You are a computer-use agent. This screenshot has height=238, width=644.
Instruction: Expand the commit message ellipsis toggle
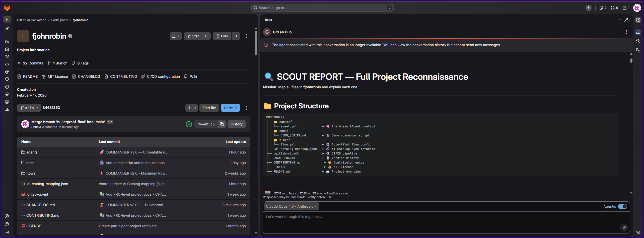110,122
